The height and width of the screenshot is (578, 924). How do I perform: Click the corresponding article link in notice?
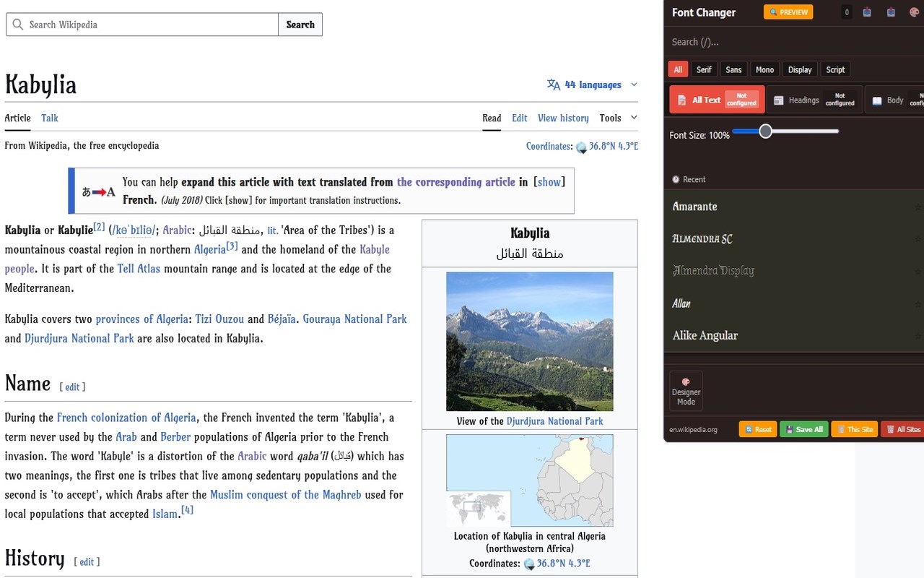456,182
